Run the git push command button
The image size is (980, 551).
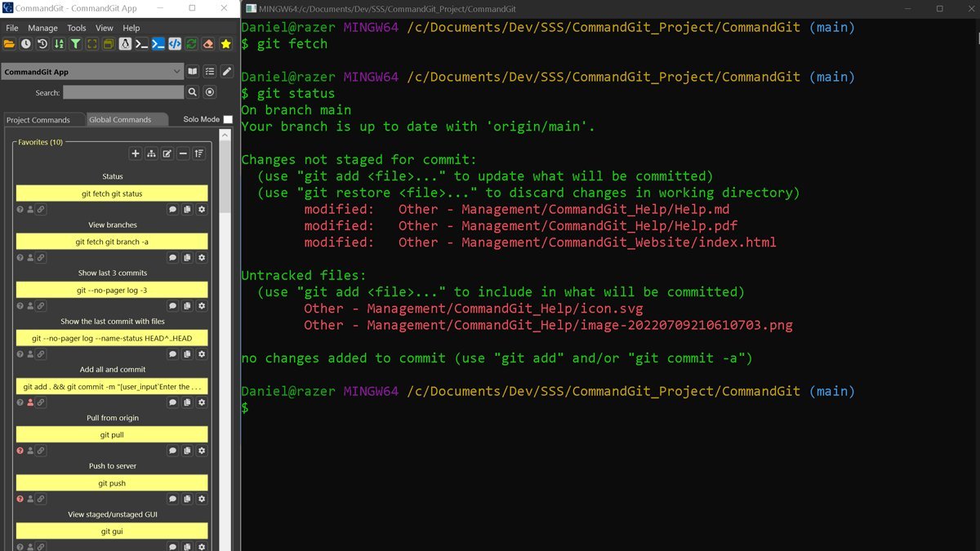112,482
